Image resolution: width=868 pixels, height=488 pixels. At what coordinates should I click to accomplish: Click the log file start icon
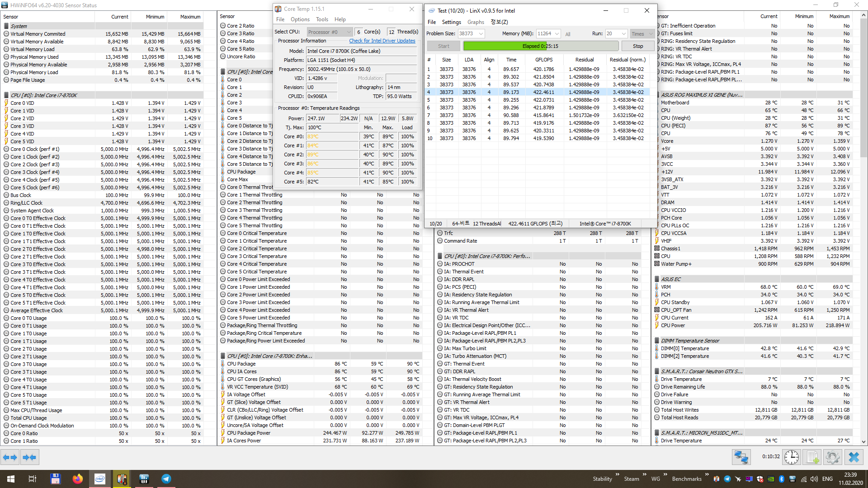812,457
